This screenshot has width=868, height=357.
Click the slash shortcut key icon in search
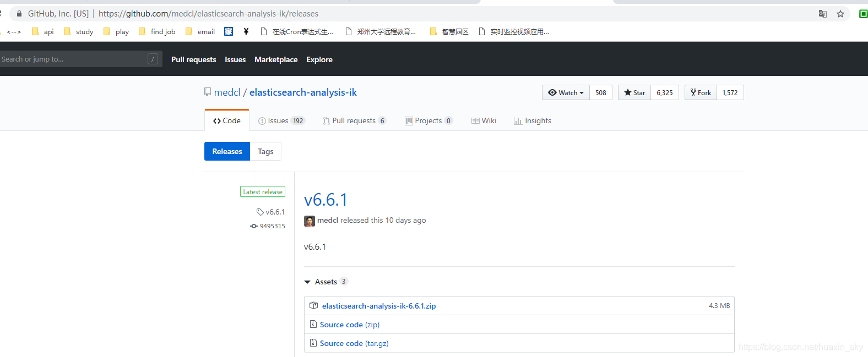click(x=153, y=59)
